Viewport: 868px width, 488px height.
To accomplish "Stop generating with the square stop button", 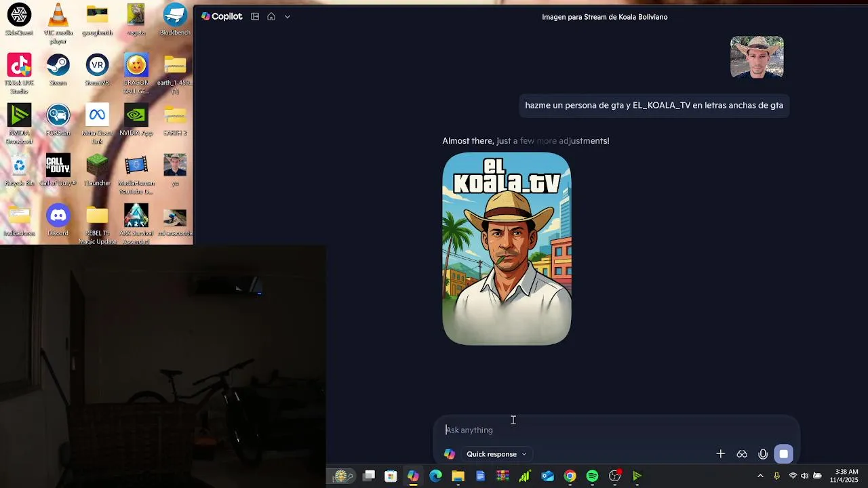I will tap(784, 454).
